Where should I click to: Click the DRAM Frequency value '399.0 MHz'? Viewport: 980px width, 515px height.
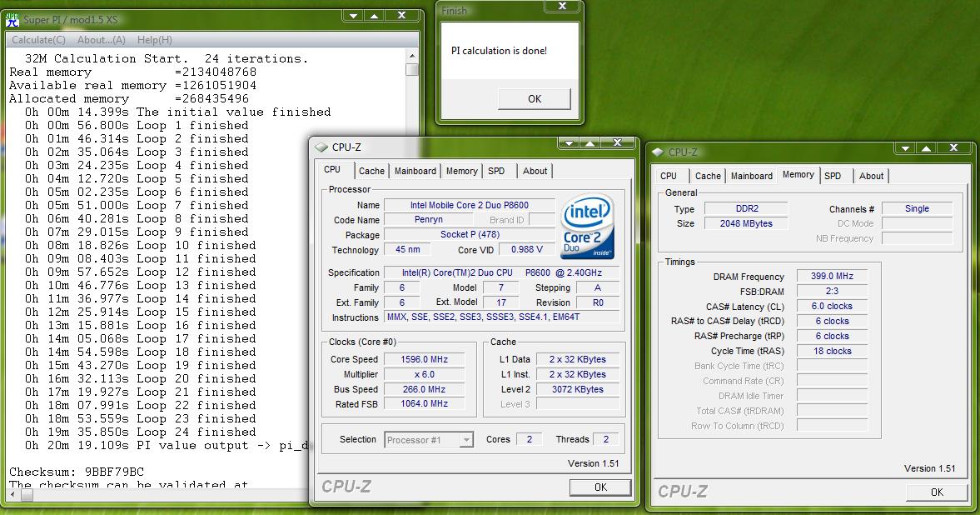(832, 276)
